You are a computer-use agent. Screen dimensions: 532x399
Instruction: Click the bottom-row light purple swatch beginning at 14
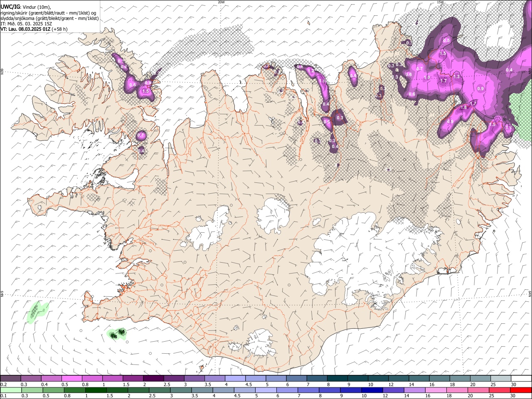414,390
